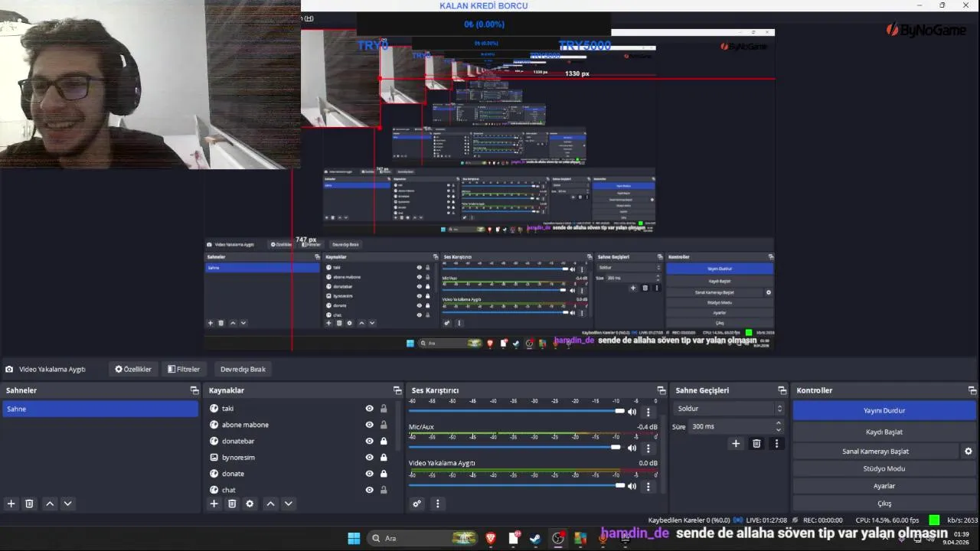The width and height of the screenshot is (980, 551).
Task: Open the Soldur transition dropdown
Action: 729,409
